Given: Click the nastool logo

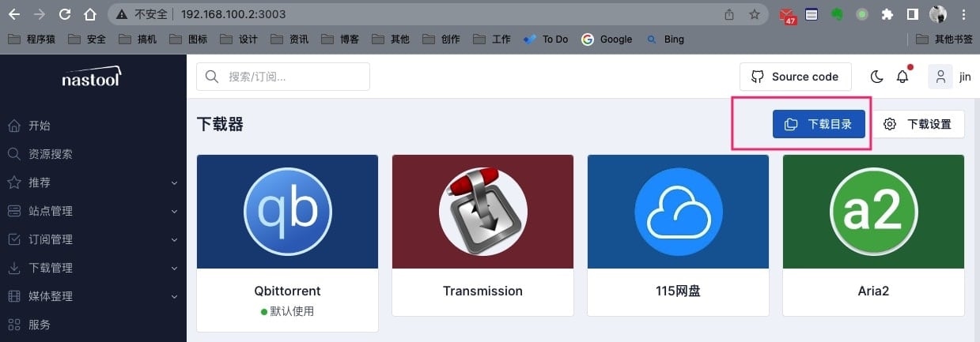Looking at the screenshot, I should (93, 77).
